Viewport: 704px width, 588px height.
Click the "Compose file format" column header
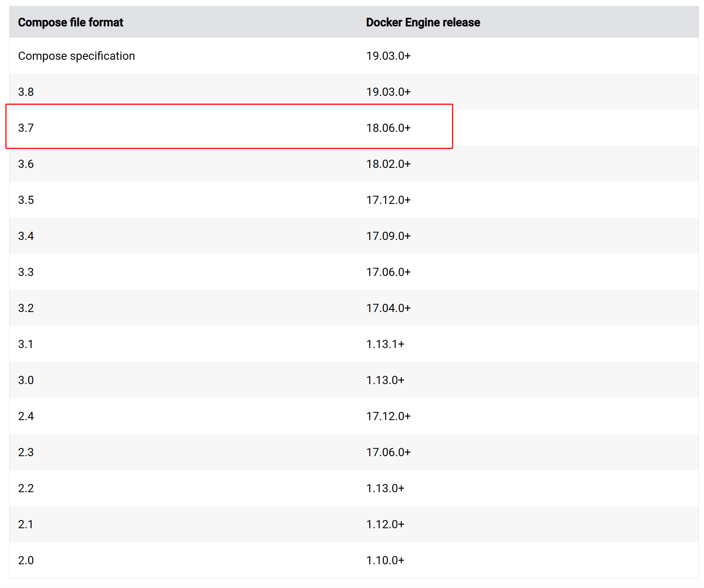[x=70, y=23]
